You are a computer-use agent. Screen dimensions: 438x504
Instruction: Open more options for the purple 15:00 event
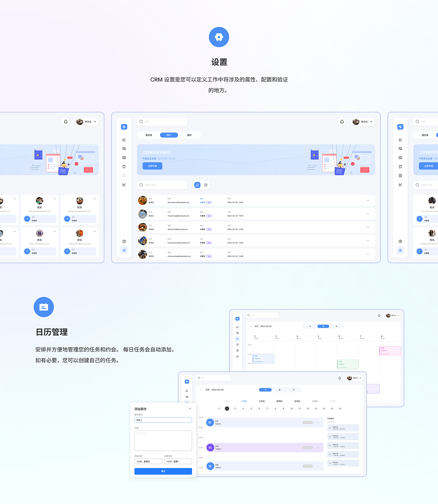click(318, 447)
